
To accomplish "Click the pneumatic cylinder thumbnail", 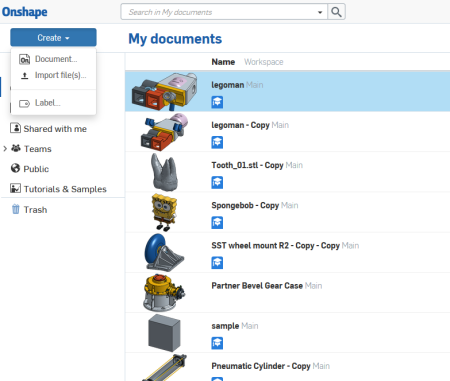I will coord(164,368).
